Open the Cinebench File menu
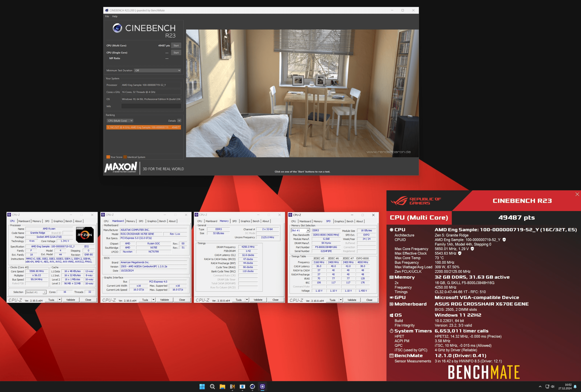The image size is (581, 392). pyautogui.click(x=107, y=17)
